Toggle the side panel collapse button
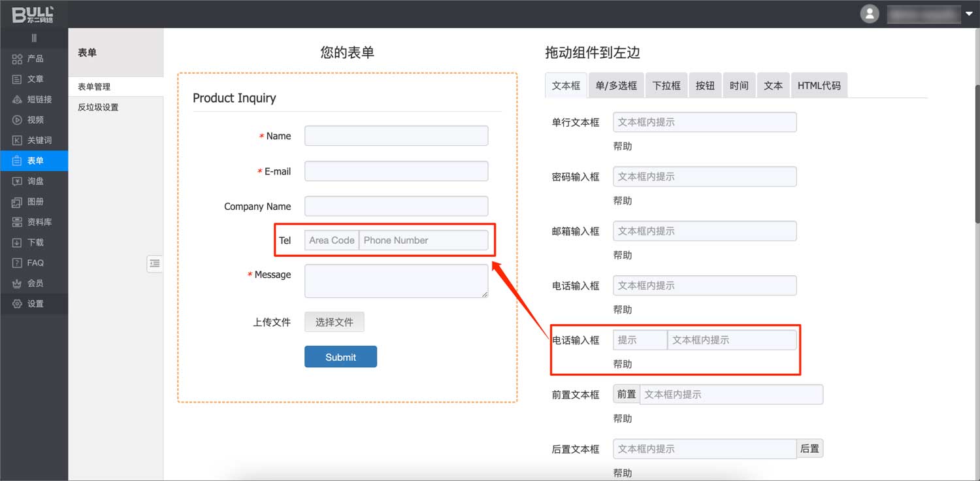Screen dimensions: 980x481 (155, 263)
